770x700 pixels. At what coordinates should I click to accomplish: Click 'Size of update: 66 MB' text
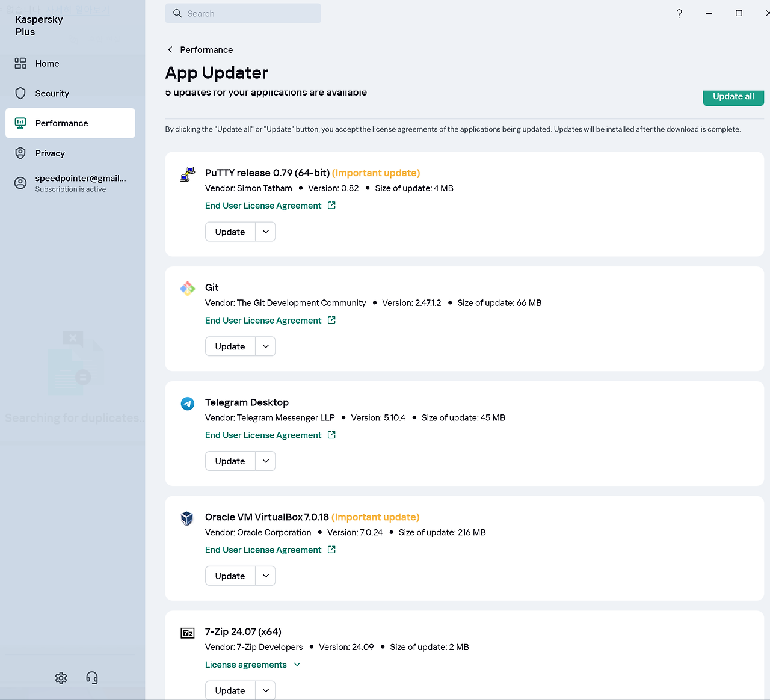point(499,303)
